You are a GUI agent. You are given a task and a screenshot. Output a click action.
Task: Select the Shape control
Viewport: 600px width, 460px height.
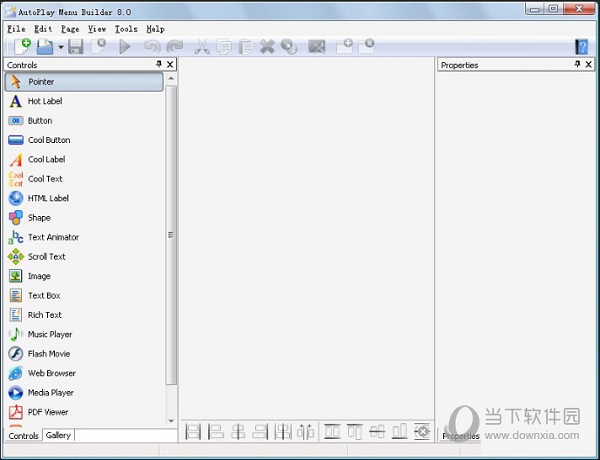[84, 218]
